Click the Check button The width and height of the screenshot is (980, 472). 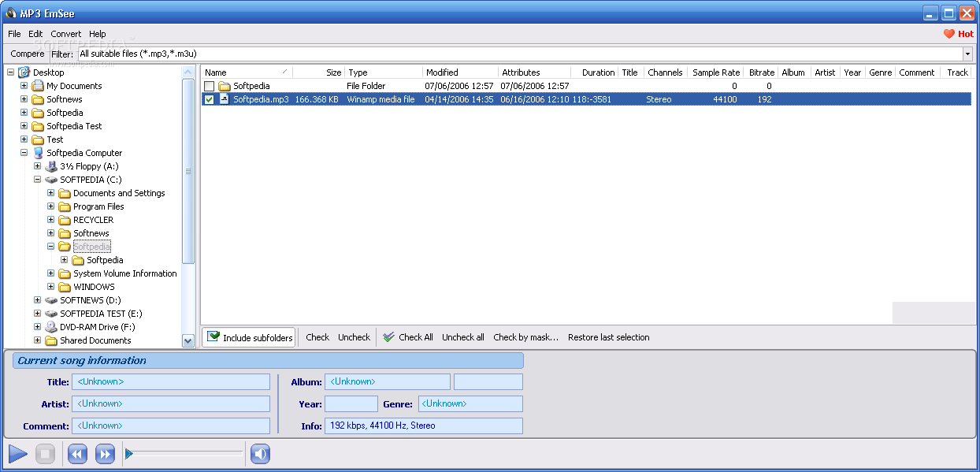click(317, 337)
